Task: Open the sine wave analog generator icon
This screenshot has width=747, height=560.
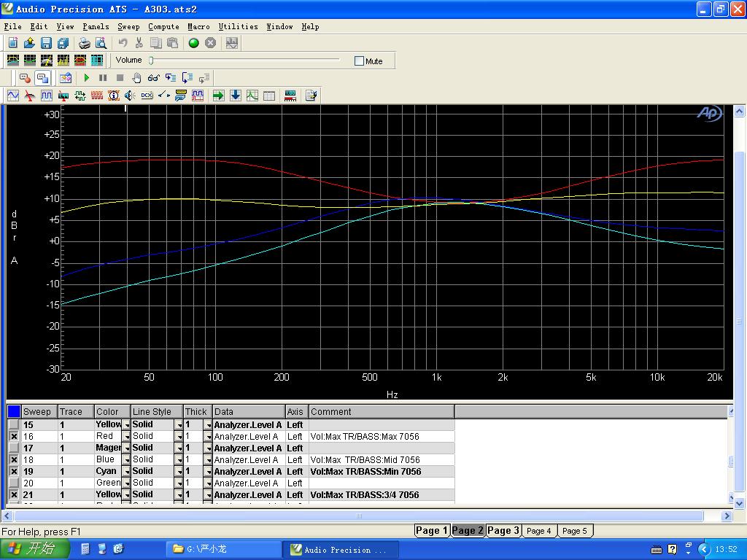Action: pos(13,96)
